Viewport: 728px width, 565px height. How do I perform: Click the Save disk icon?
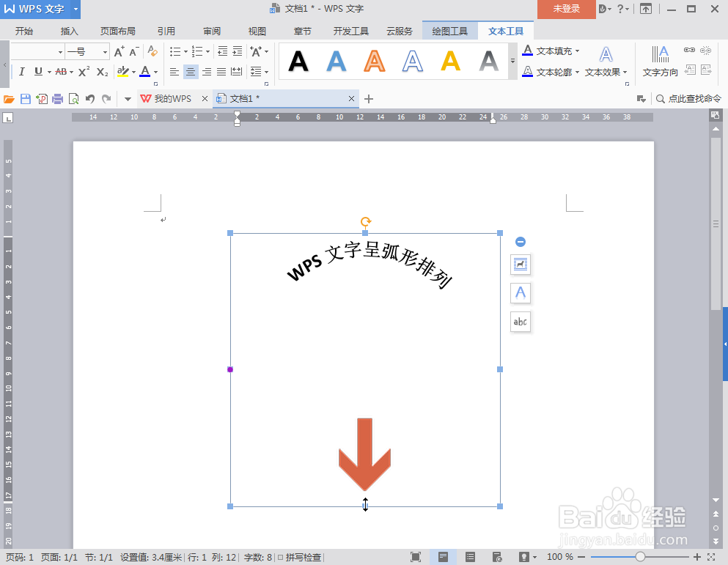(26, 99)
